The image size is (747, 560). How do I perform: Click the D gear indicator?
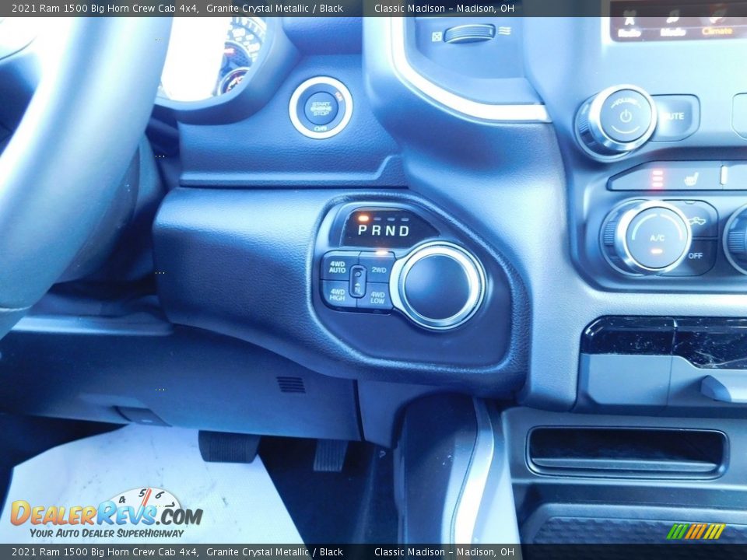pyautogui.click(x=404, y=231)
